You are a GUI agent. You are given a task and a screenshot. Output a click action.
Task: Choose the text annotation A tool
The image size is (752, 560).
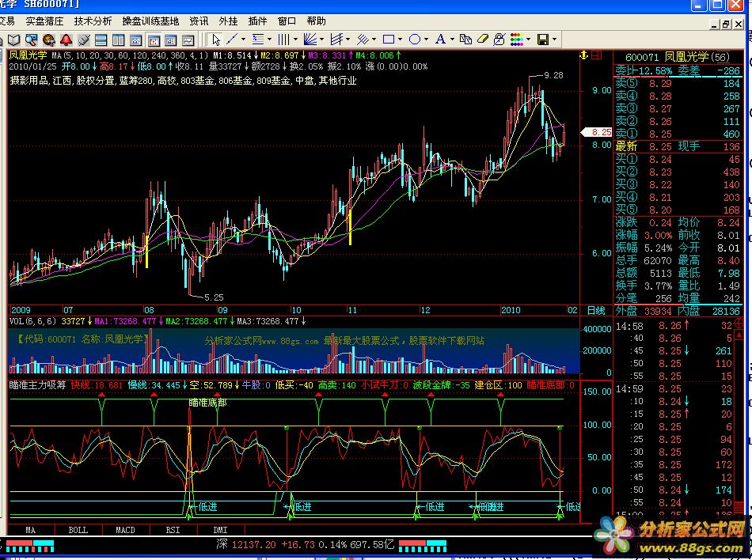click(x=441, y=40)
